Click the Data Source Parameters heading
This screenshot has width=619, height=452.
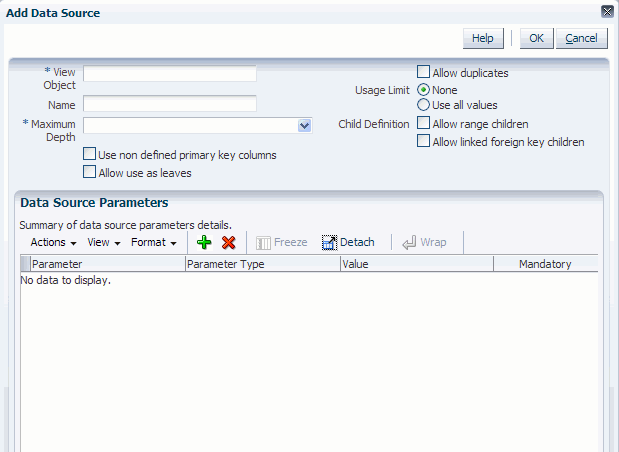(94, 203)
